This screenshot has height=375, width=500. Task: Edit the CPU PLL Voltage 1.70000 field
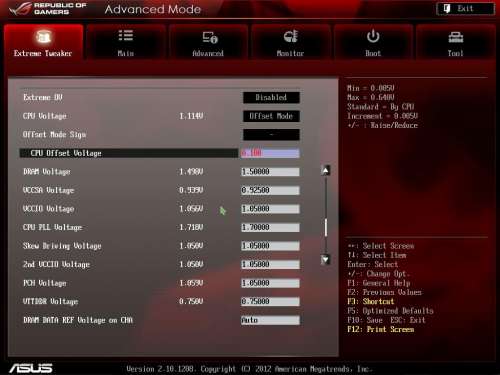270,227
